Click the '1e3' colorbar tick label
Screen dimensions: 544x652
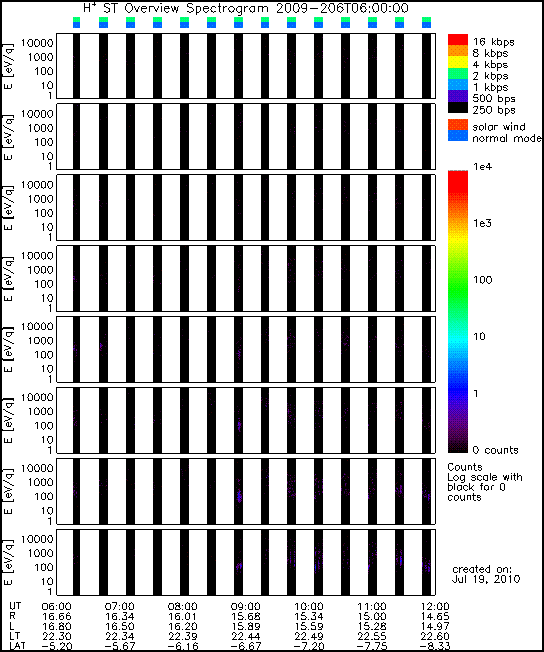pos(482,223)
